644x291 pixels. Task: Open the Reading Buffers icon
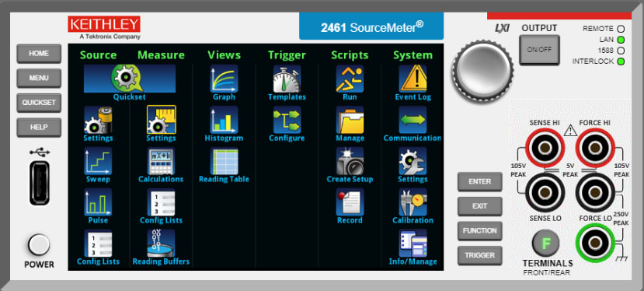pyautogui.click(x=161, y=244)
